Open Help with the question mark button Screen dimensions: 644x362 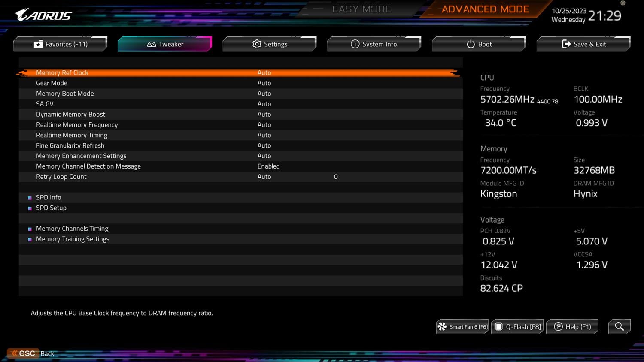(572, 327)
